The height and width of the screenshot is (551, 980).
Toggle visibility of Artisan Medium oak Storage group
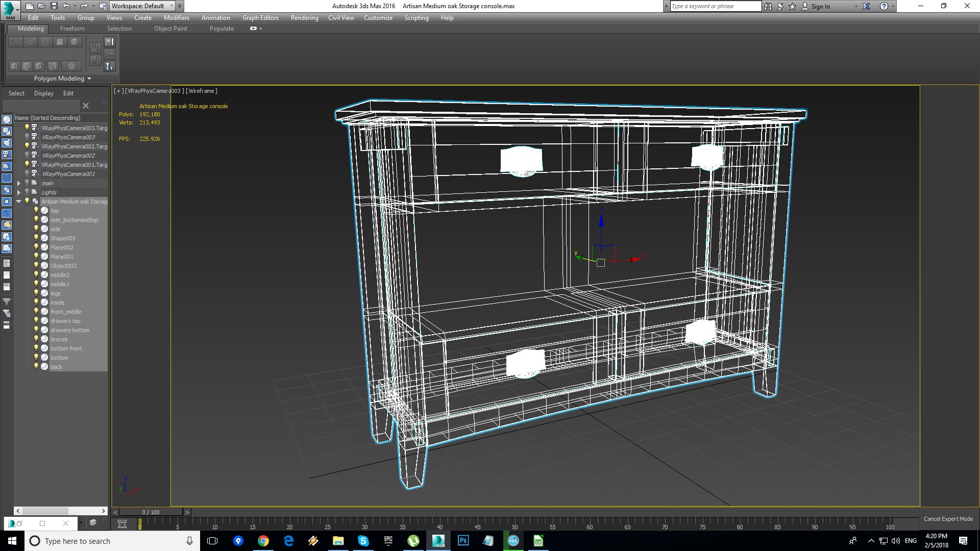(x=27, y=201)
